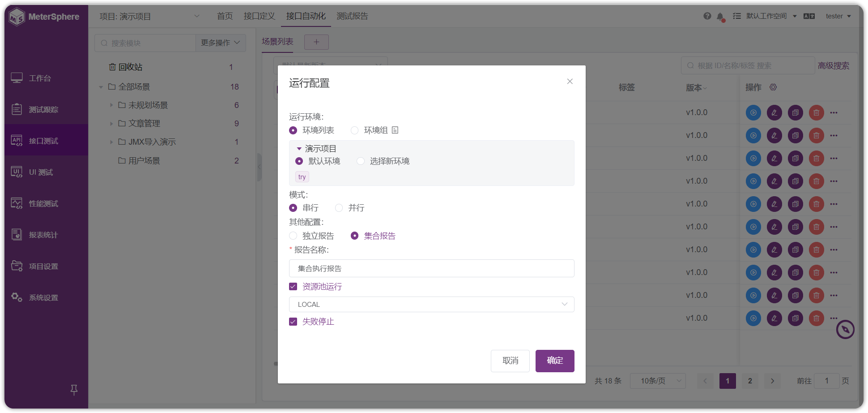This screenshot has height=413, width=868.
Task: Collapse the 演示项目 environment section
Action: [299, 149]
